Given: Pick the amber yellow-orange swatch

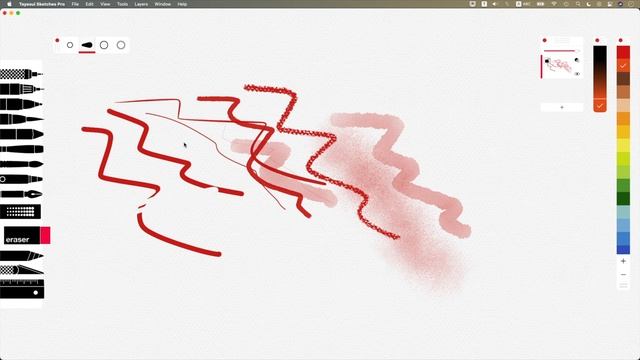Looking at the screenshot, I should click(623, 131).
